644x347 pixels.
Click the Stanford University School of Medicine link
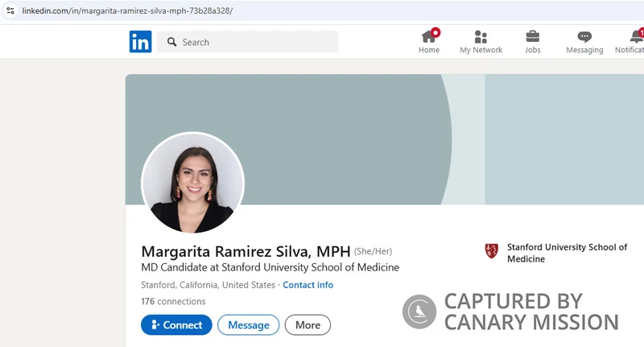pyautogui.click(x=567, y=253)
